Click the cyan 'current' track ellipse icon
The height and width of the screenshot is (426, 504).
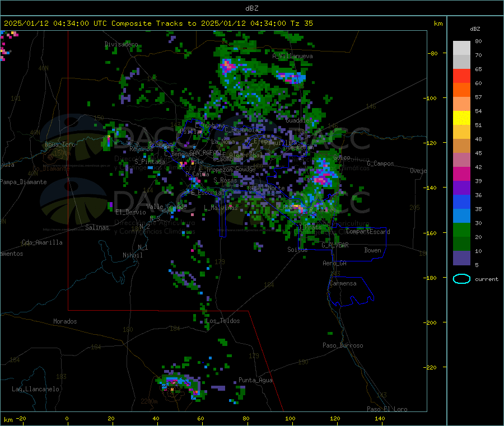(x=461, y=279)
